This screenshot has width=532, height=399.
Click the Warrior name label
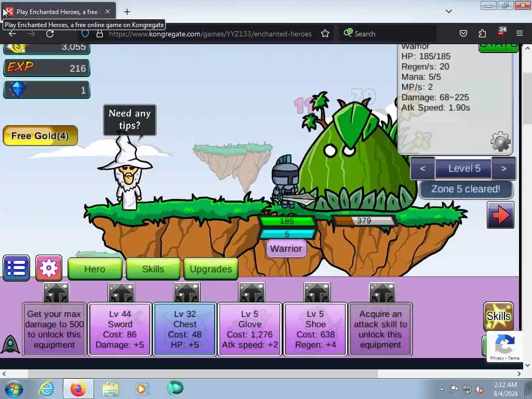(x=286, y=248)
